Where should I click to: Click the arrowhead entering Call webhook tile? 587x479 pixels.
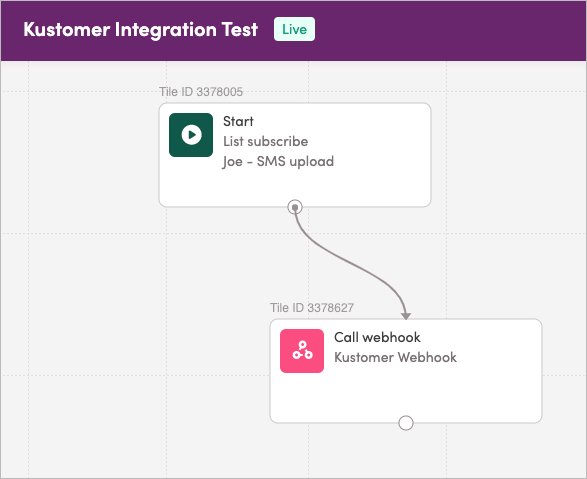click(406, 316)
